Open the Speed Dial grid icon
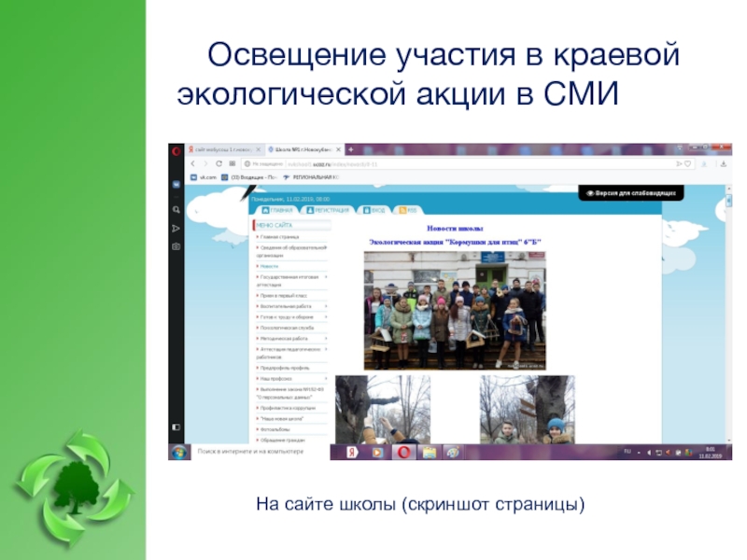This screenshot has height=560, width=747. pyautogui.click(x=232, y=164)
